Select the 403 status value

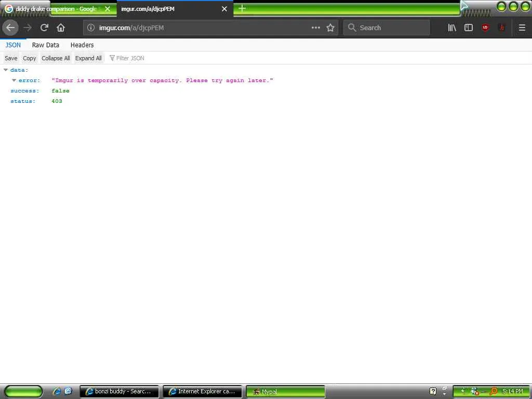click(57, 101)
